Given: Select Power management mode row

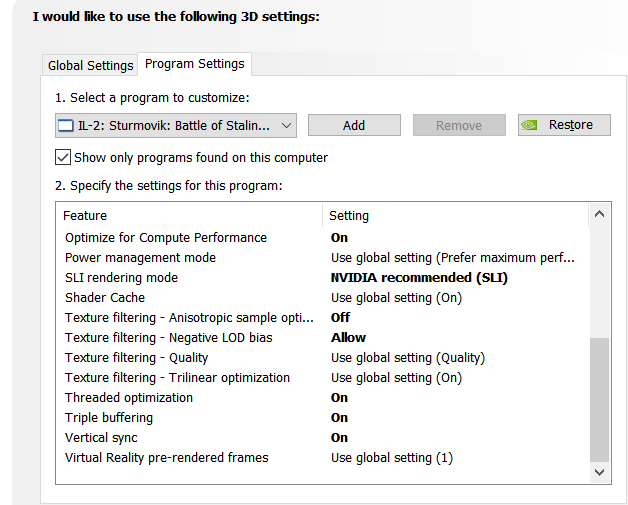Looking at the screenshot, I should point(322,258).
